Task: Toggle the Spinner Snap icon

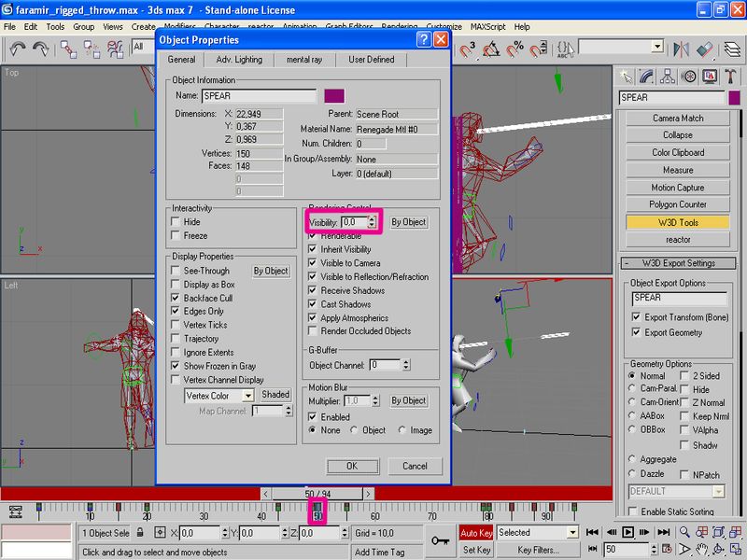Action: pos(539,49)
